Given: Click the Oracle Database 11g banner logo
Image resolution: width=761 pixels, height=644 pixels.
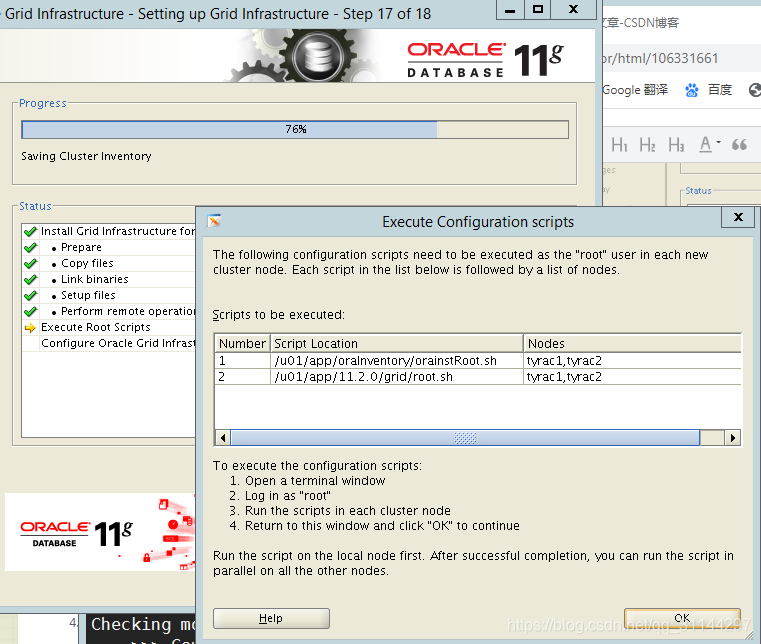Looking at the screenshot, I should click(x=485, y=60).
